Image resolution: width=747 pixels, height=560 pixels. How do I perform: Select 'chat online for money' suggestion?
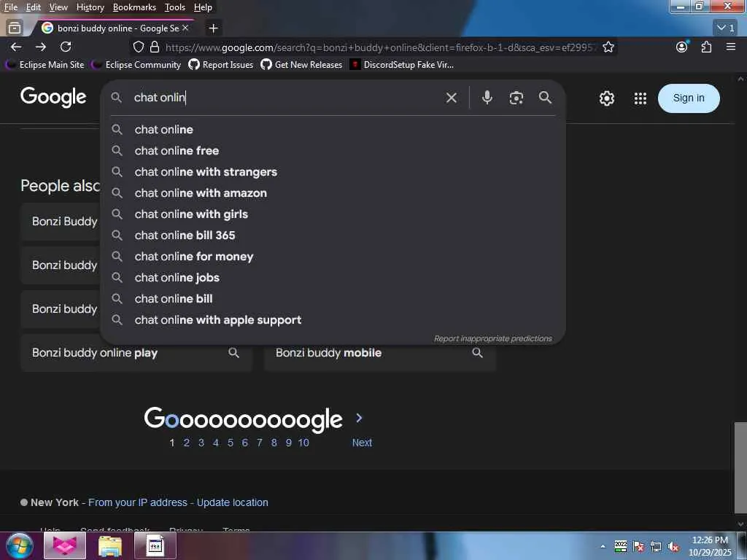333,256
